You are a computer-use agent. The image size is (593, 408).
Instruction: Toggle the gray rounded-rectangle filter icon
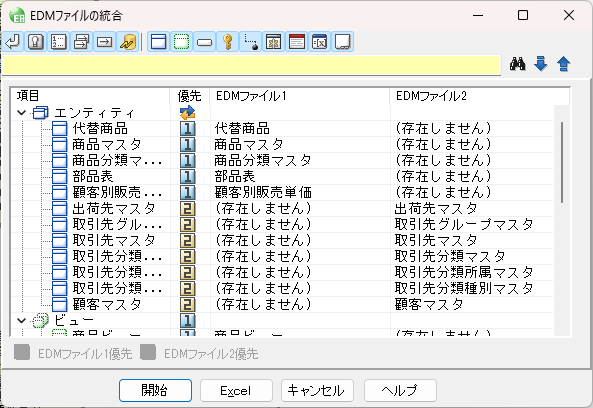[205, 42]
